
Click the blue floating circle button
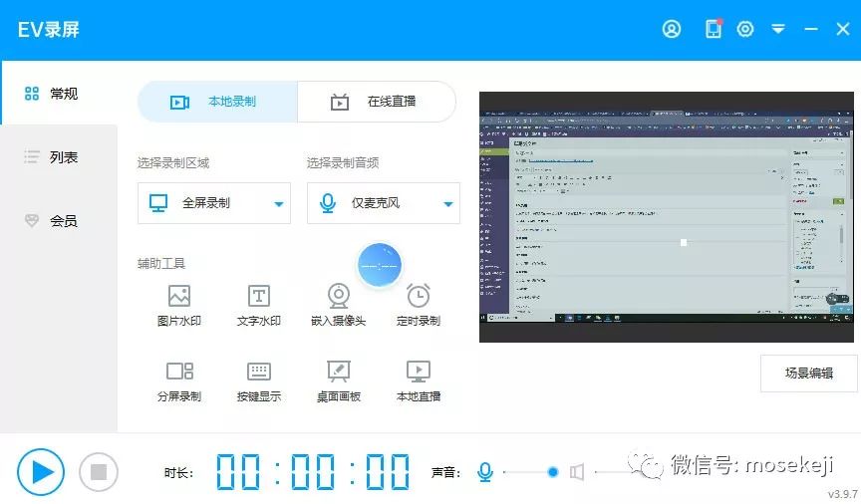click(x=380, y=265)
